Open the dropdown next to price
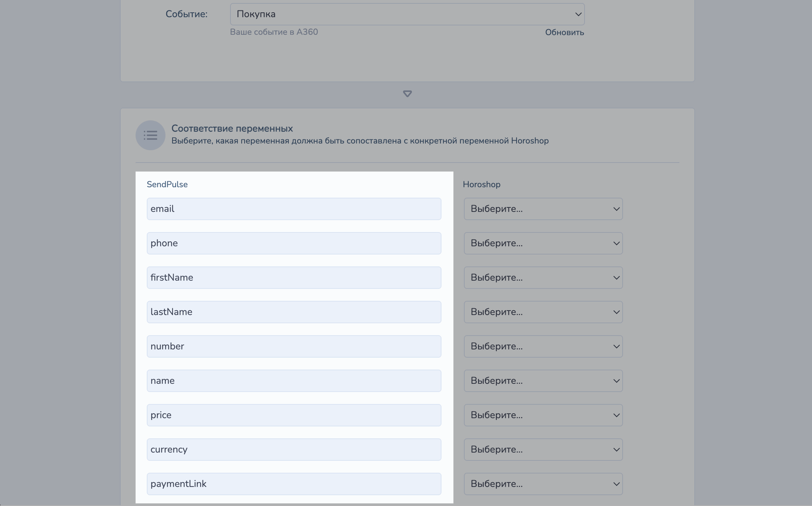Screen dimensions: 812x506 tap(543, 415)
